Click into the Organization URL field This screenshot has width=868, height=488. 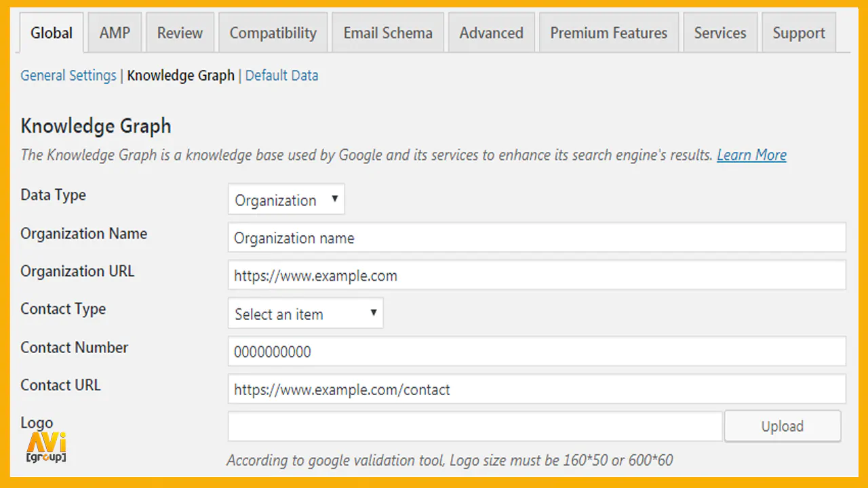[x=536, y=276]
